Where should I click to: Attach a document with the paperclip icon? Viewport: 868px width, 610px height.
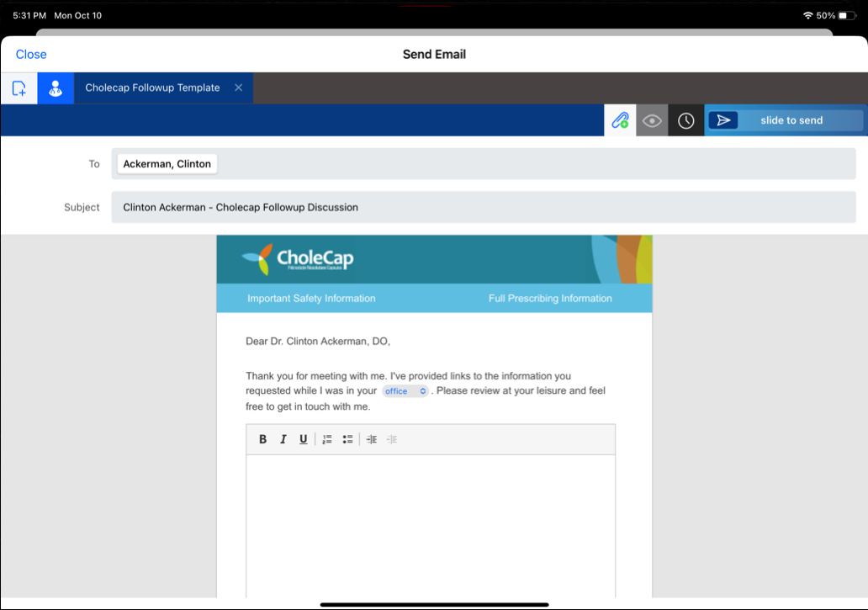620,120
